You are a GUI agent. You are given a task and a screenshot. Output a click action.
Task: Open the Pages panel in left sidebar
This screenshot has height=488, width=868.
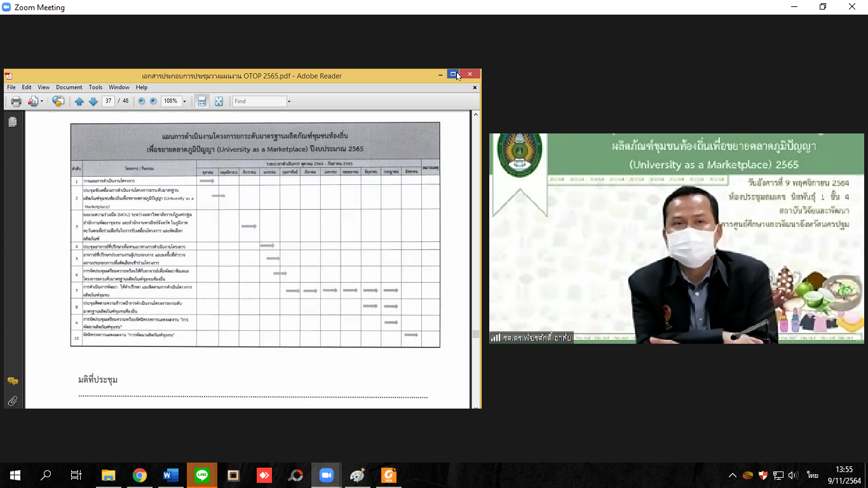13,122
